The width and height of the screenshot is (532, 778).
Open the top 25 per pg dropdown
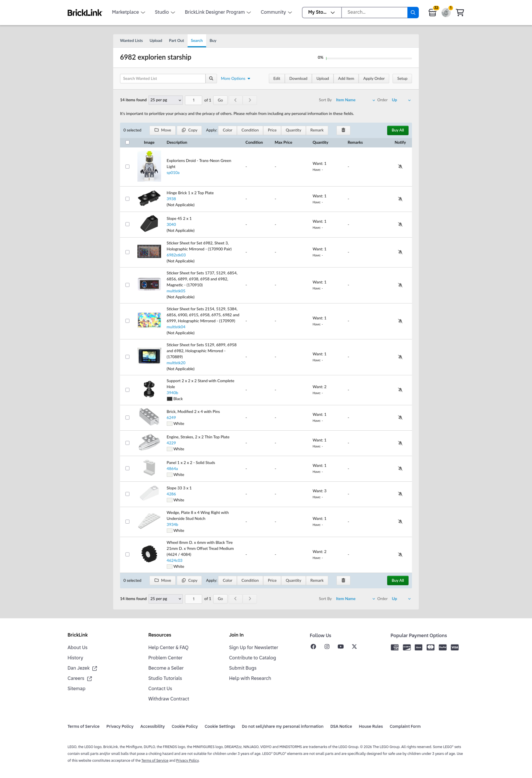tap(166, 100)
